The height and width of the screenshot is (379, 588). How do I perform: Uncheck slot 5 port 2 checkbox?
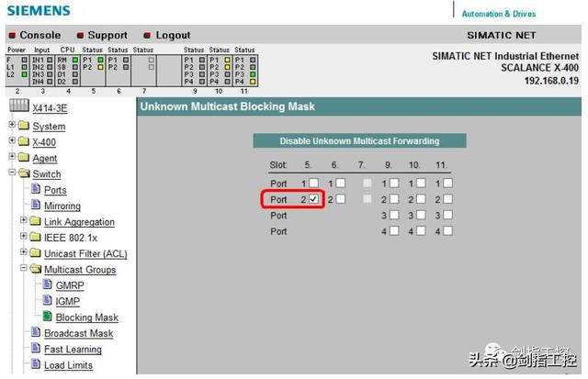point(313,199)
